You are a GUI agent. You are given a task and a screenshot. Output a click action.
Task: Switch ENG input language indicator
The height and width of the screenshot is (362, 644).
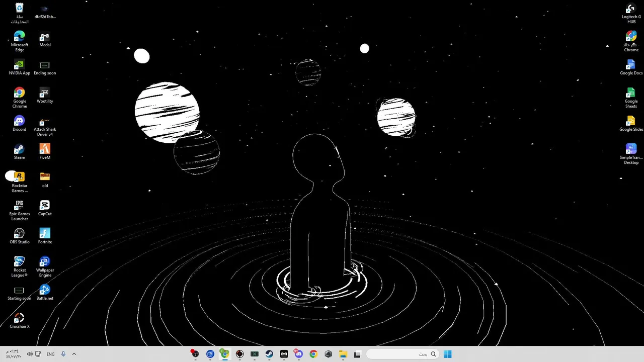(50, 354)
